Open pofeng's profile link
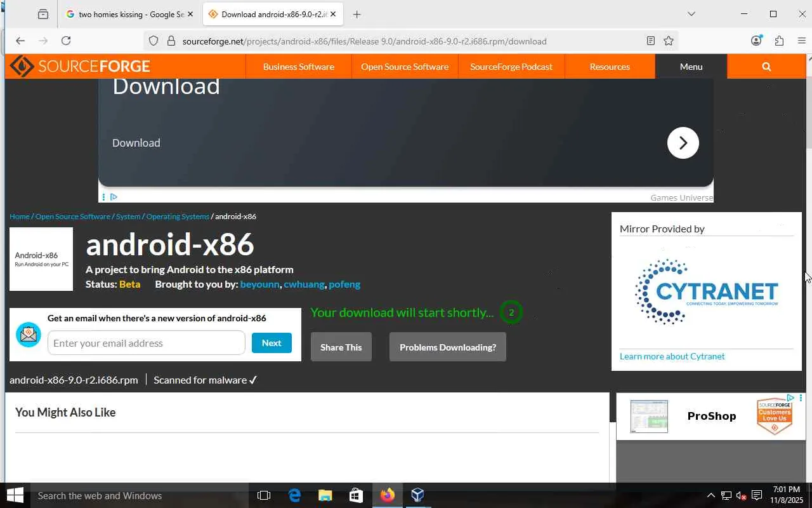812x508 pixels. point(344,284)
